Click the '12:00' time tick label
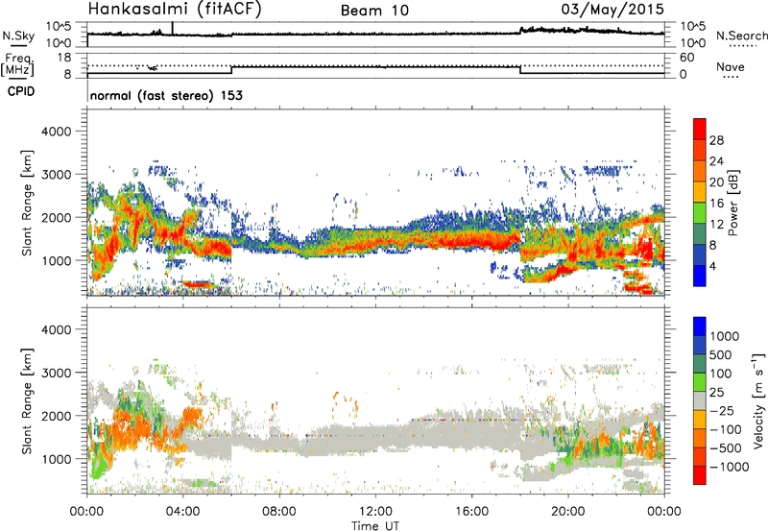The width and height of the screenshot is (768, 532). 375,512
